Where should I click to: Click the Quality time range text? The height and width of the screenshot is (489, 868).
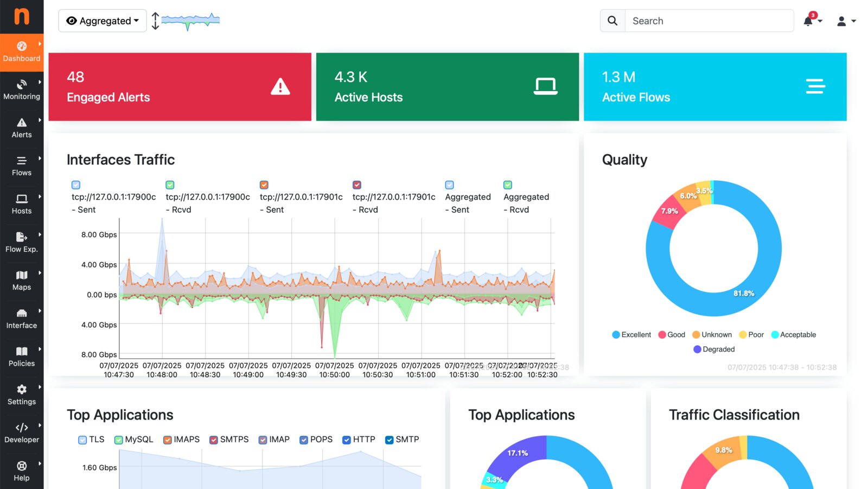point(782,367)
